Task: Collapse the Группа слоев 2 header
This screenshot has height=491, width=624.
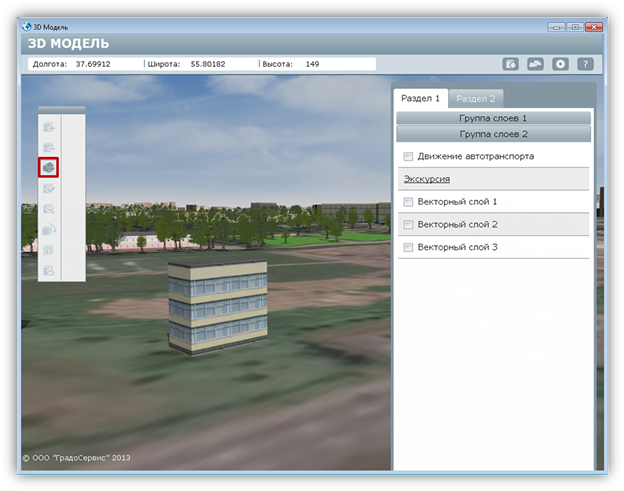Action: coord(493,133)
